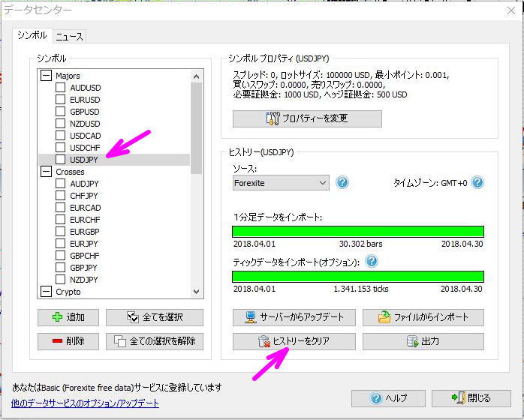
Task: Check the GBPUSD checkbox
Action: [61, 112]
